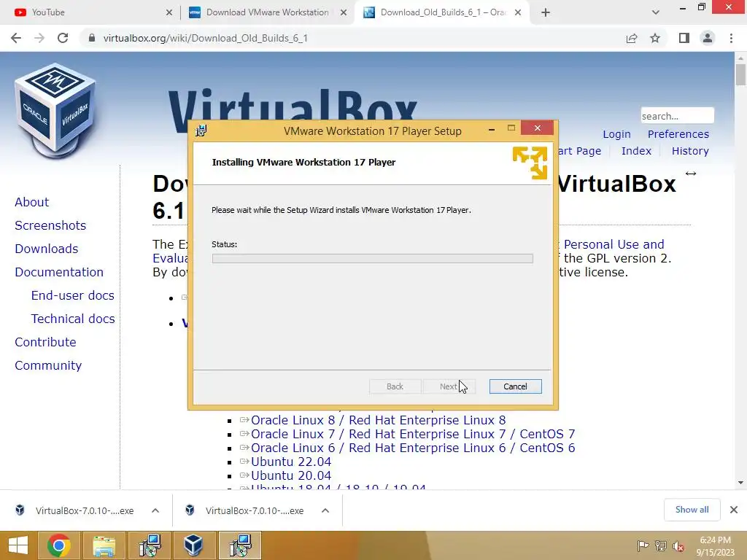The height and width of the screenshot is (560, 747).
Task: Close the Download VMware Workstation tab
Action: coord(344,12)
